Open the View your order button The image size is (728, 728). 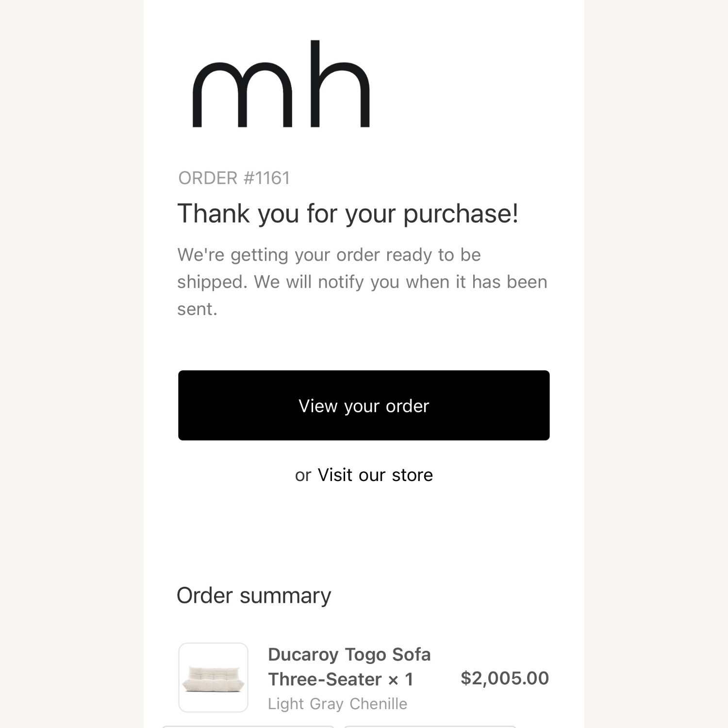point(364,405)
